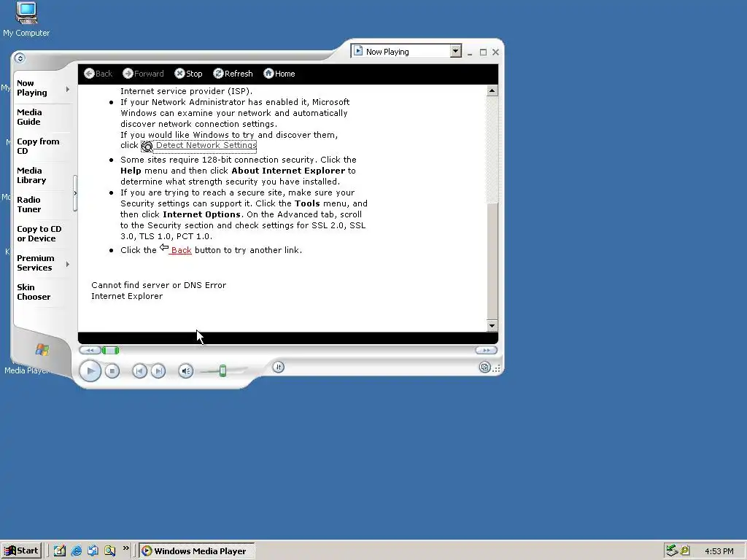
Task: Expand the Premium Services sidebar arrow
Action: pyautogui.click(x=68, y=264)
